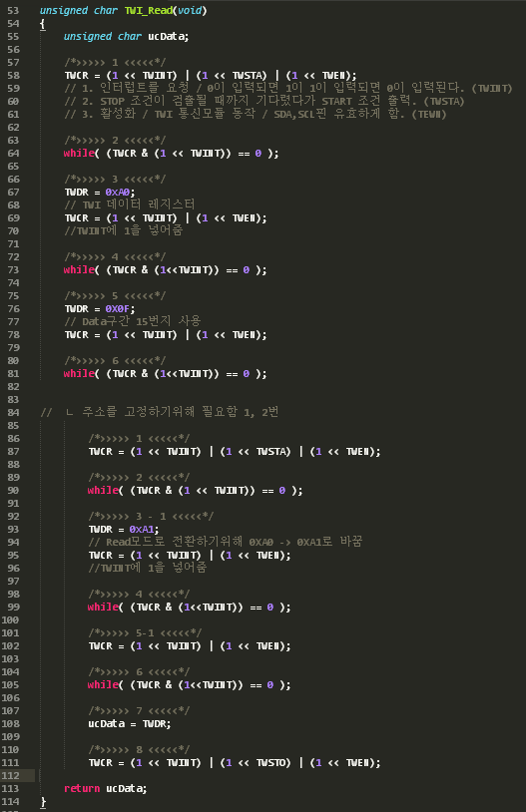Click the opening brace on line 54
The height and width of the screenshot is (812, 526).
(x=43, y=24)
